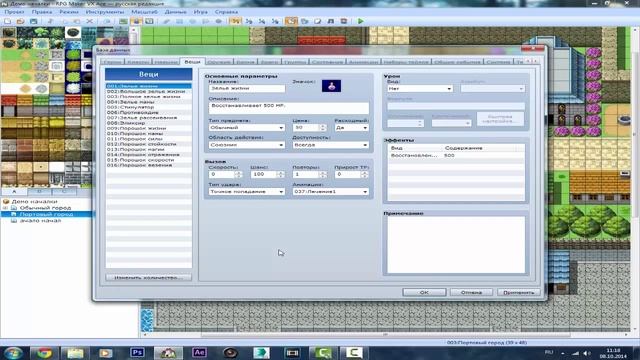Select item 004:Зелье маны in list
The image size is (640, 360).
pyautogui.click(x=149, y=102)
